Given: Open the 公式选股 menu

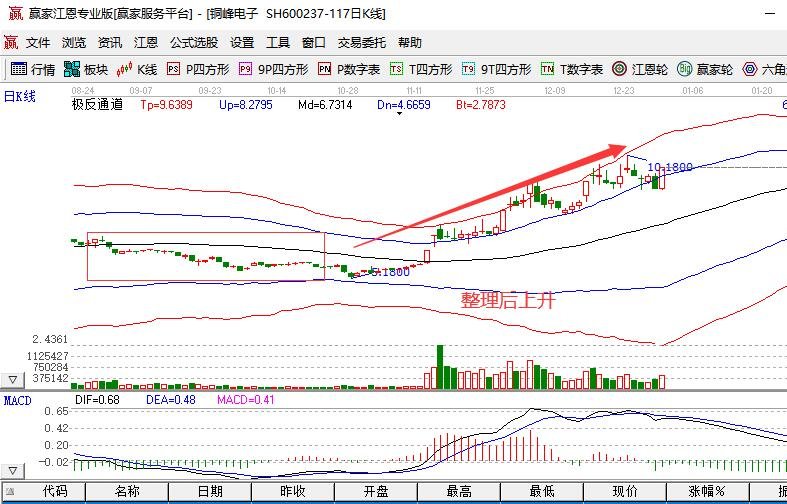Looking at the screenshot, I should [194, 43].
